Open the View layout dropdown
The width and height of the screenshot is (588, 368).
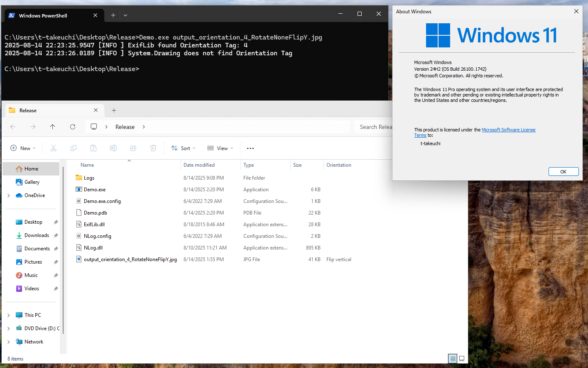[x=220, y=148]
